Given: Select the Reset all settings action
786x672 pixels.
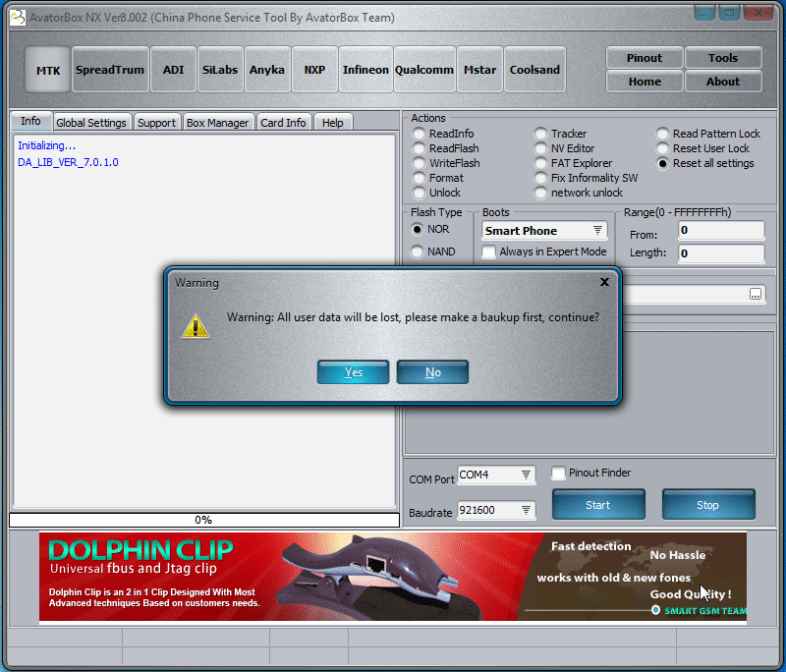Looking at the screenshot, I should point(705,163).
